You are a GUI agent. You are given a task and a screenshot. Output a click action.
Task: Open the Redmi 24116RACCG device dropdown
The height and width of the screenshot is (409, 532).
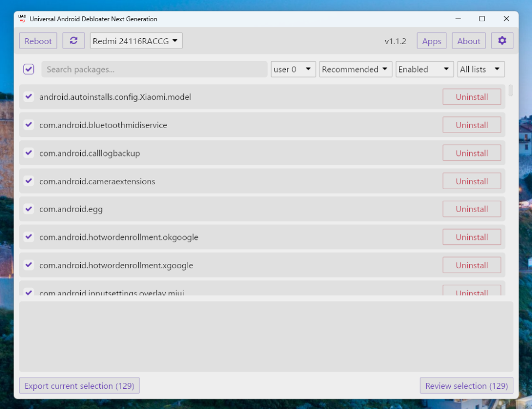[x=136, y=41]
